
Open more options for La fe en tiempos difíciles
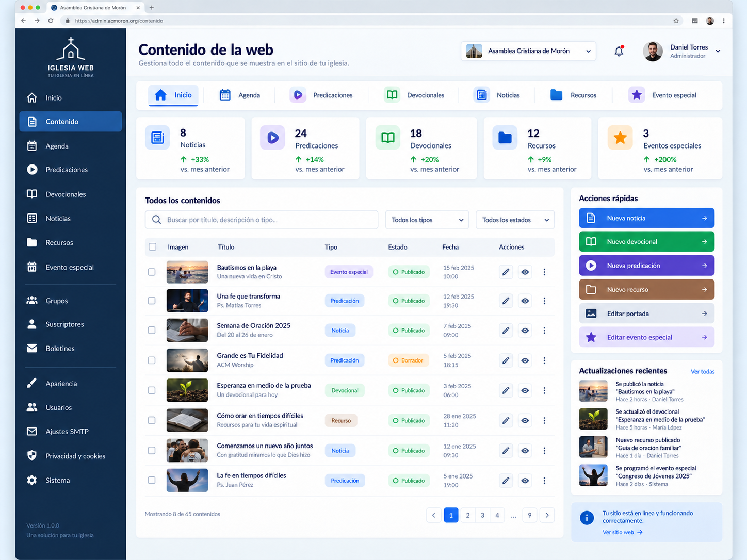pos(544,481)
